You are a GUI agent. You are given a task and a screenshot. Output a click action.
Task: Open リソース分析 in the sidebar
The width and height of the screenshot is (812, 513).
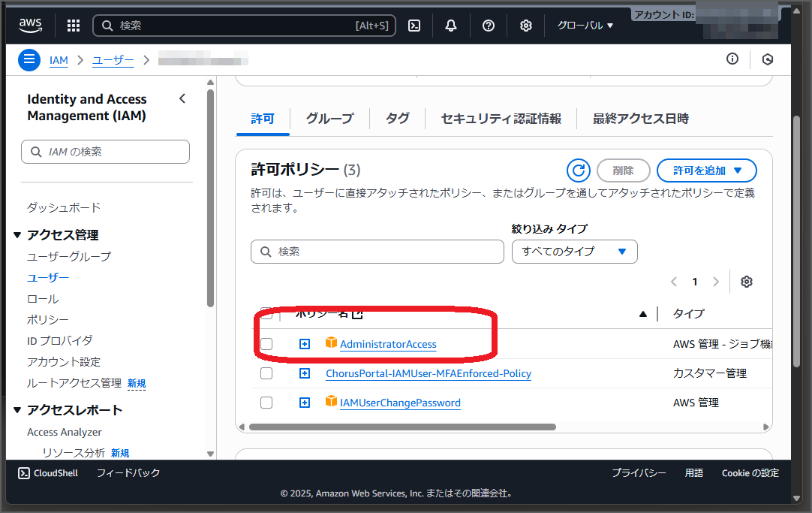(74, 453)
